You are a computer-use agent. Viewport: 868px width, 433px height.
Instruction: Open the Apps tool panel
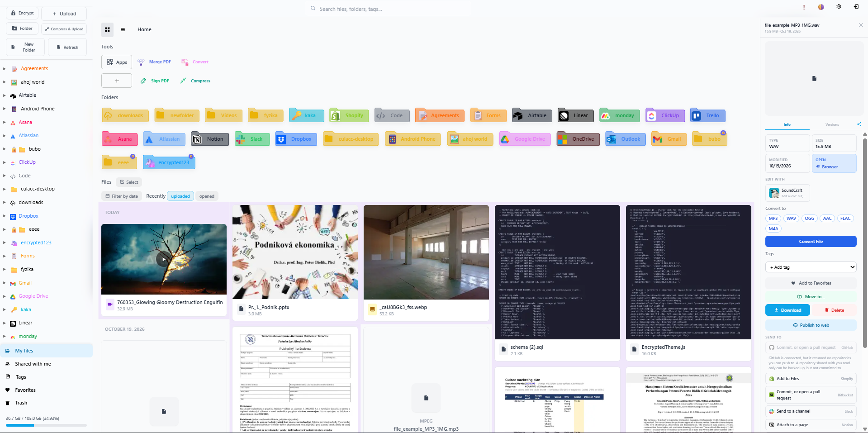click(x=117, y=62)
